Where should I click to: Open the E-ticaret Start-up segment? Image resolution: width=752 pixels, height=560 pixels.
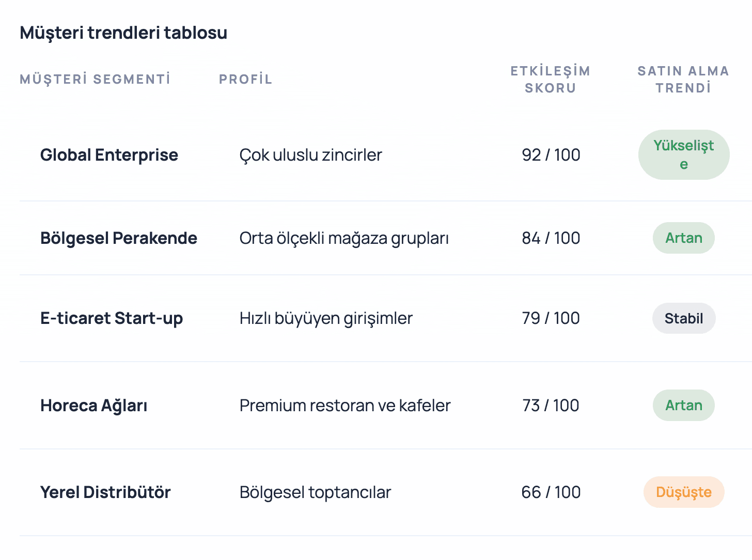coord(112,318)
